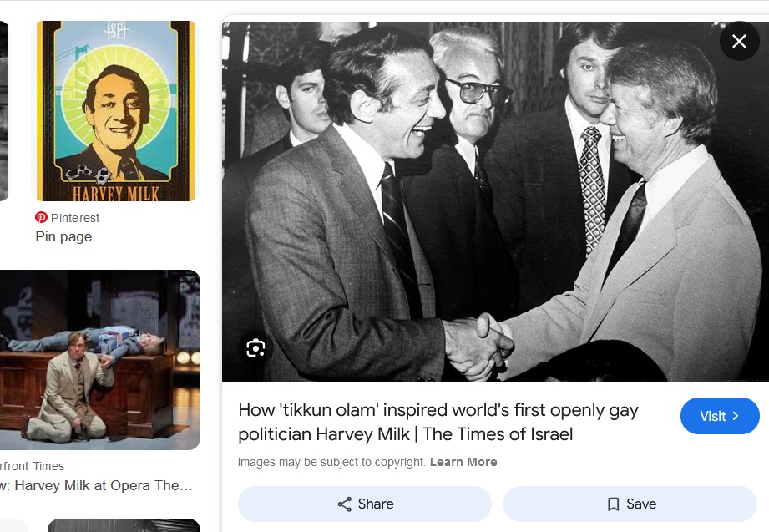Open the Times of Israel article title

tap(438, 422)
